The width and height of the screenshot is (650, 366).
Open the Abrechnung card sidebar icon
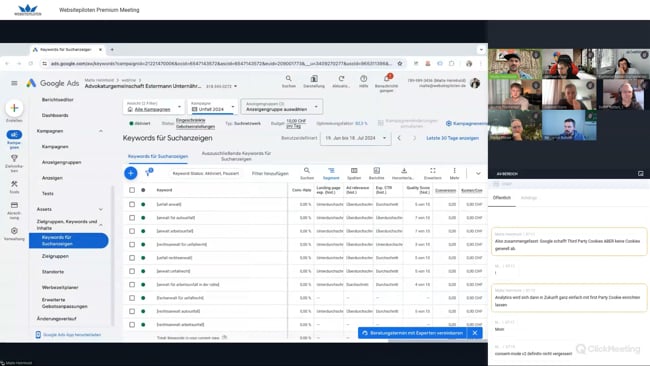(14, 205)
